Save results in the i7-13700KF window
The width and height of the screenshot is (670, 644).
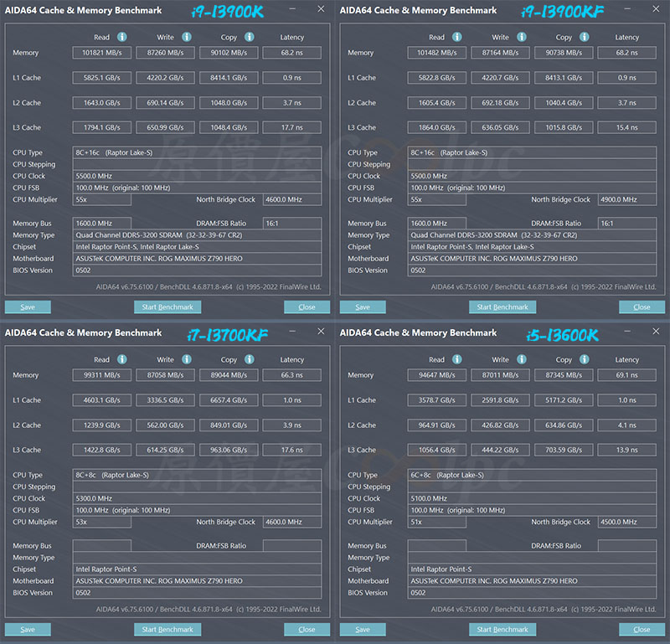point(28,630)
